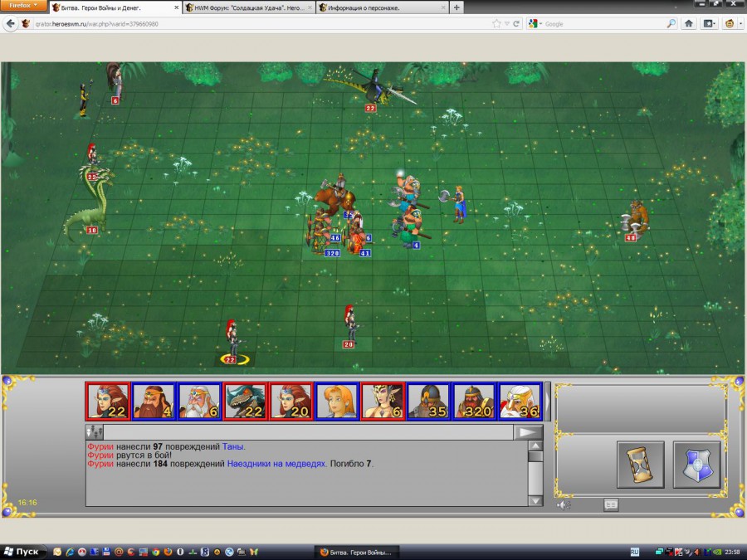The image size is (747, 560).
Task: Focus the battle chat input field
Action: click(x=308, y=432)
